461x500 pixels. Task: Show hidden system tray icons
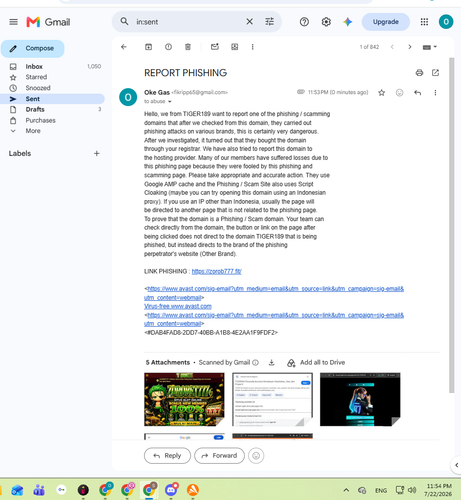pos(346,490)
